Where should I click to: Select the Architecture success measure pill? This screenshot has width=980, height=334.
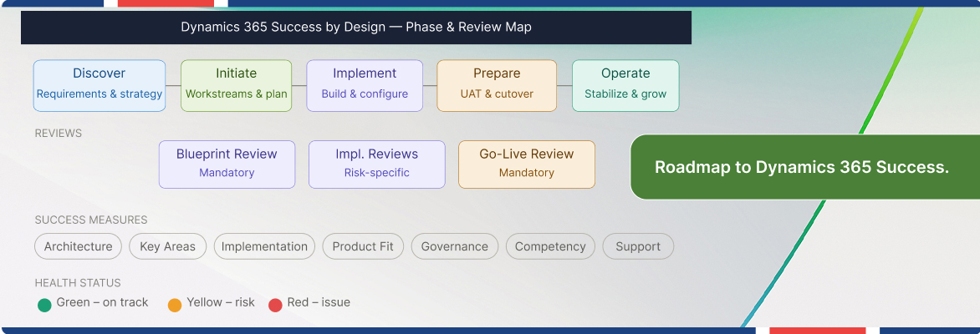(x=78, y=246)
